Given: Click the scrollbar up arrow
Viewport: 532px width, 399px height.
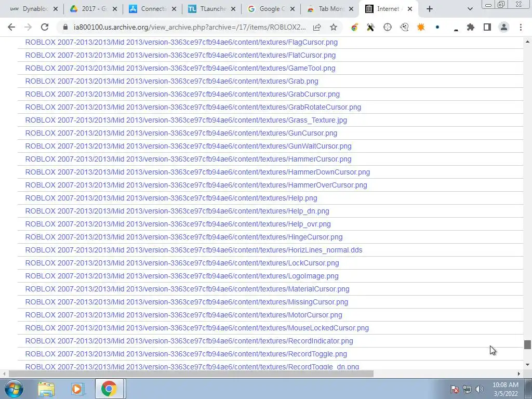Looking at the screenshot, I should 527,42.
